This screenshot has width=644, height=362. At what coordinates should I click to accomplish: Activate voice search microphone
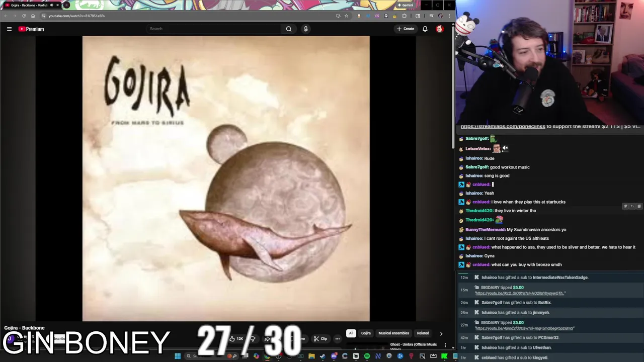click(305, 29)
